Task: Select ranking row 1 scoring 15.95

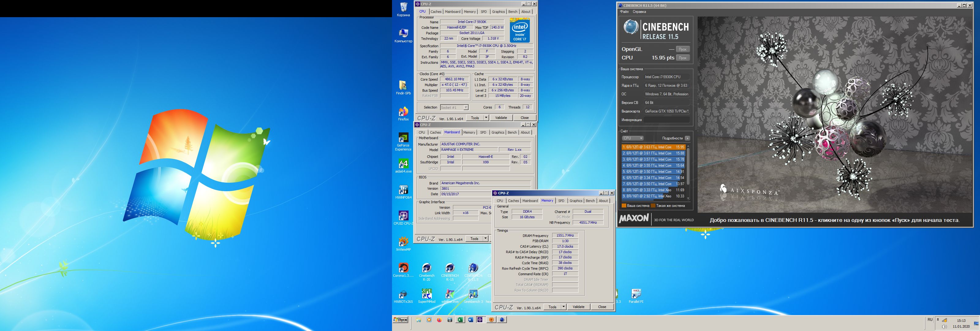Action: [653, 147]
